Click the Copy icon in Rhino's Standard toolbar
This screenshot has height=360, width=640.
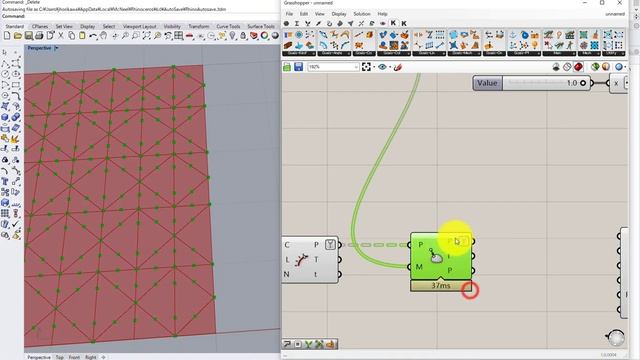[x=71, y=36]
